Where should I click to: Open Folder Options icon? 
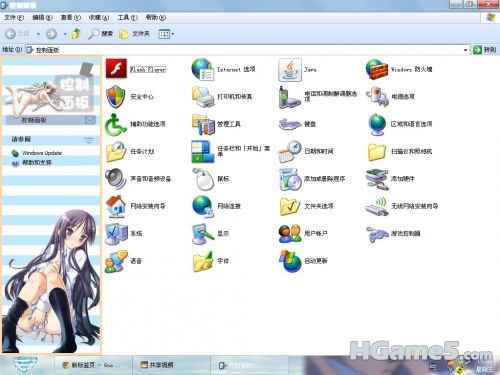[290, 206]
